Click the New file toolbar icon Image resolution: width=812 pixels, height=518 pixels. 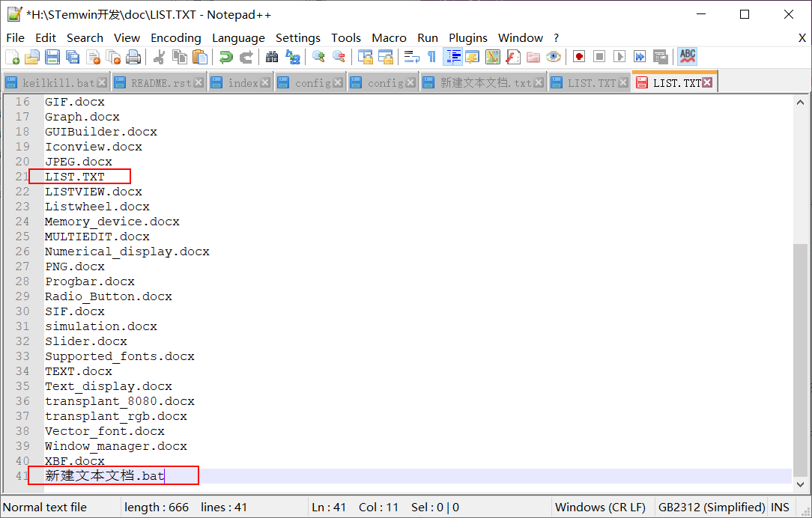coord(13,57)
